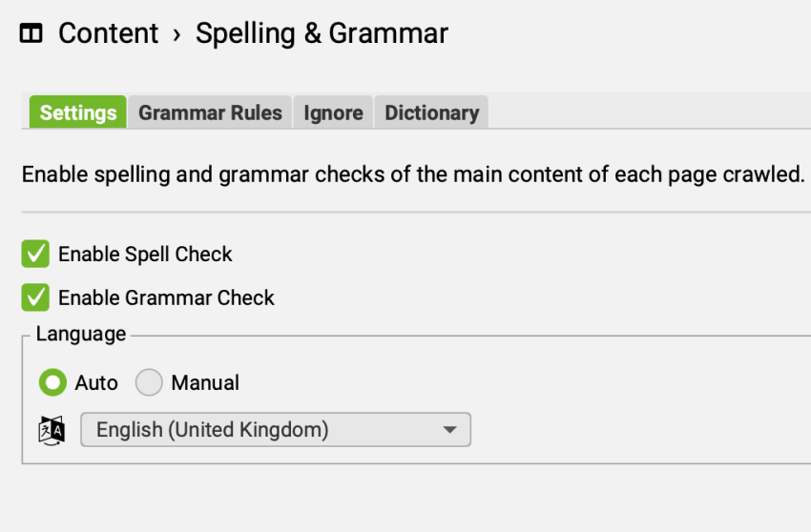The width and height of the screenshot is (811, 532).
Task: Click the breadcrumb chevron separator
Action: pos(177,35)
